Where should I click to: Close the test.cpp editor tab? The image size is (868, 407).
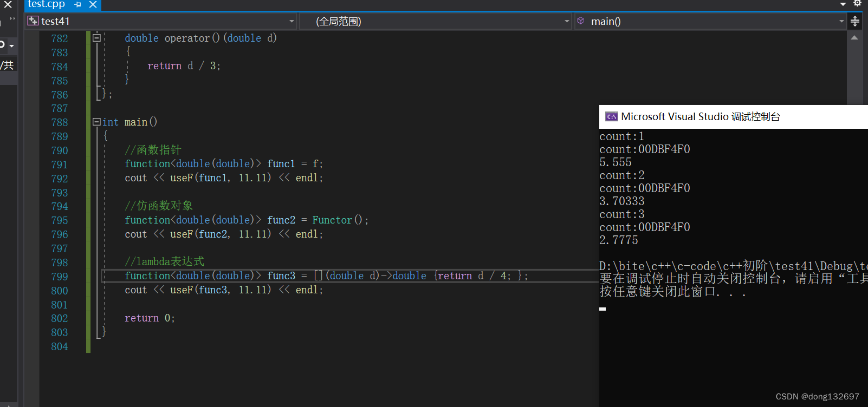pyautogui.click(x=93, y=4)
